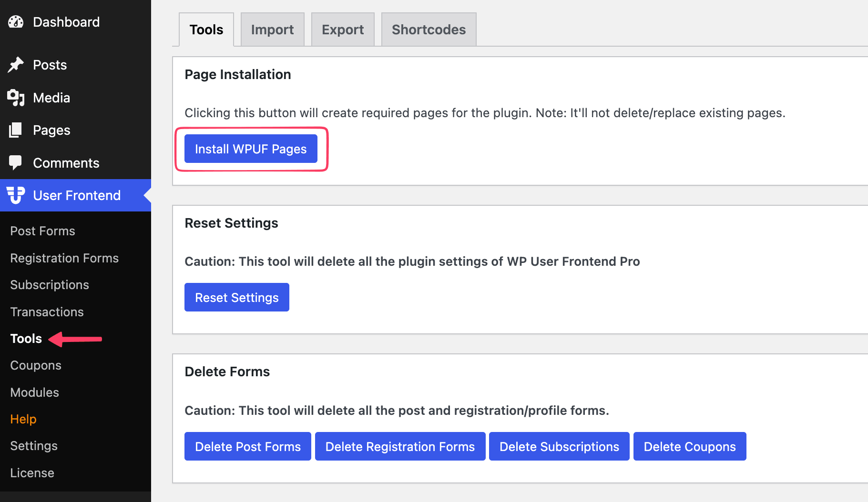Click the Reset Settings button
Viewport: 868px width, 502px height.
pyautogui.click(x=237, y=298)
